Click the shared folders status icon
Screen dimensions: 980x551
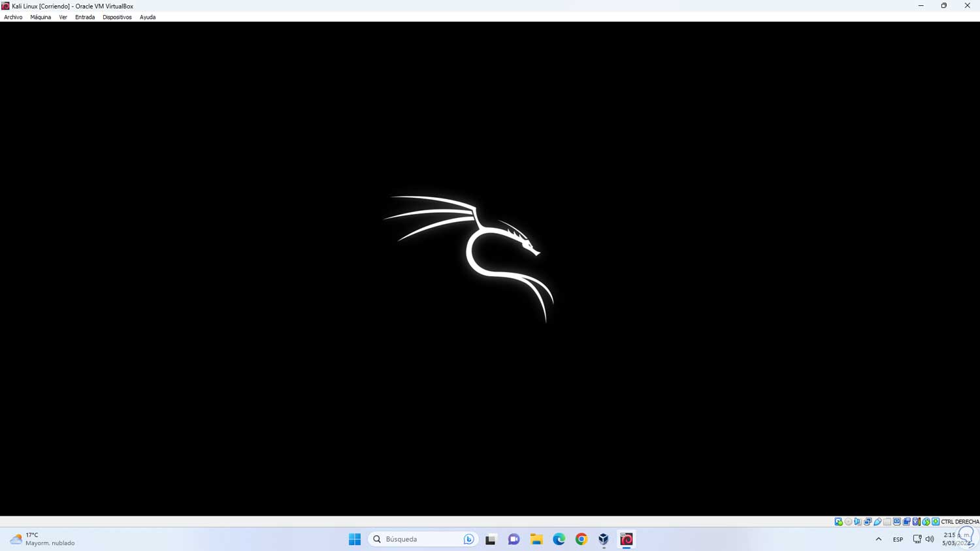887,522
